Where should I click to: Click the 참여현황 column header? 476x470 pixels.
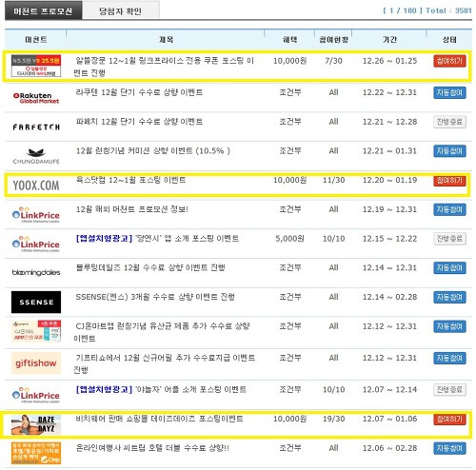(333, 39)
